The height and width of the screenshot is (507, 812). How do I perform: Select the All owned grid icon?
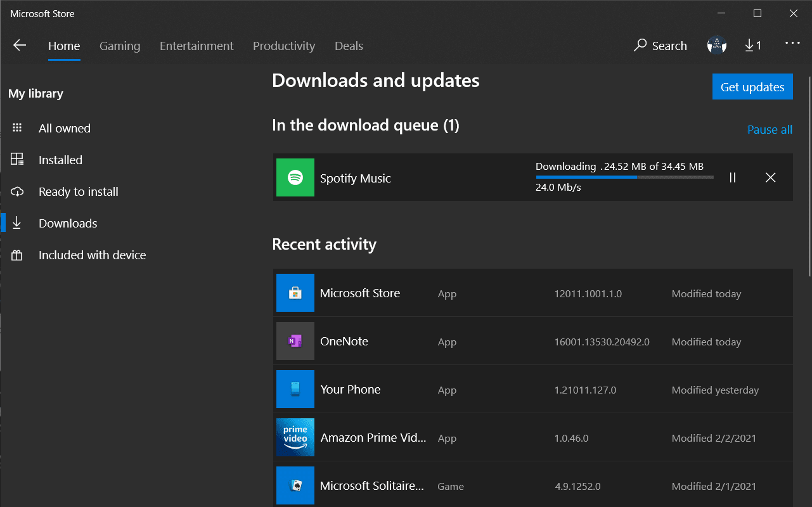click(17, 127)
